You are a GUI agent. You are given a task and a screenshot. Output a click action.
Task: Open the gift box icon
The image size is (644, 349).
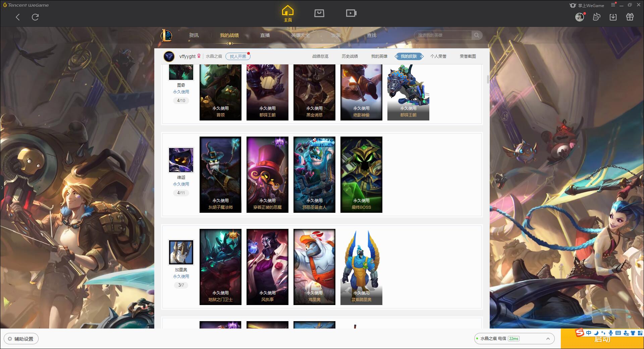pyautogui.click(x=630, y=17)
